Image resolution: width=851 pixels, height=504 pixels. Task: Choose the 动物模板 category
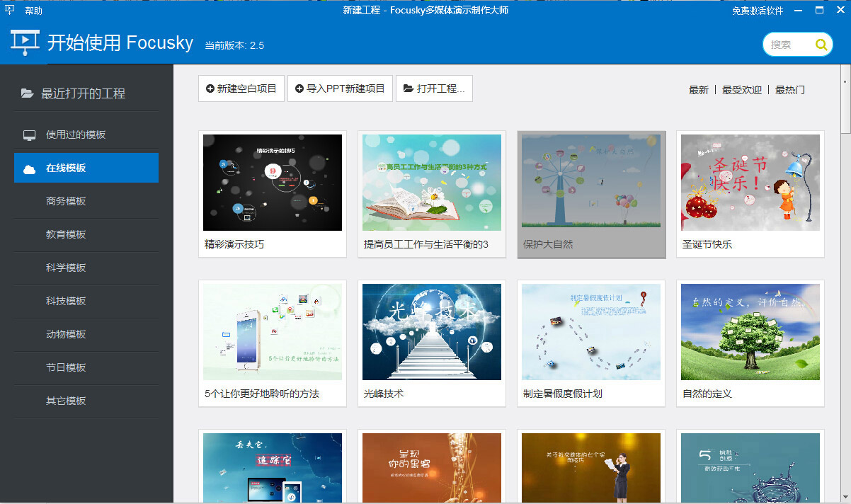(86, 334)
